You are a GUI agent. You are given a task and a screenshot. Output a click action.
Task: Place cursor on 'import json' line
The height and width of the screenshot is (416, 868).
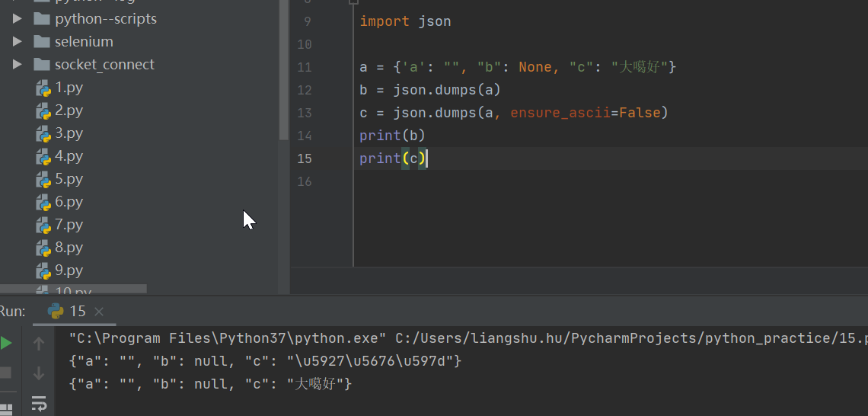405,21
